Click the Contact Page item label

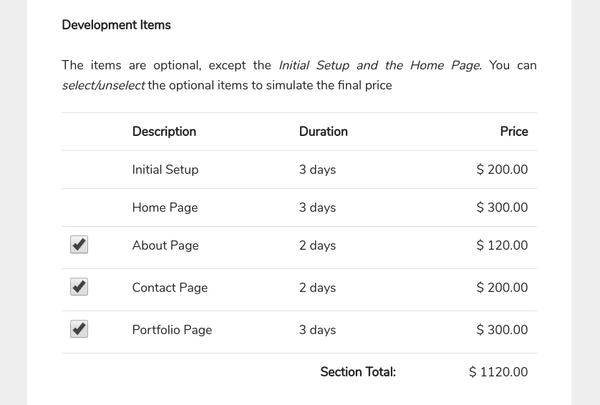[x=170, y=287]
